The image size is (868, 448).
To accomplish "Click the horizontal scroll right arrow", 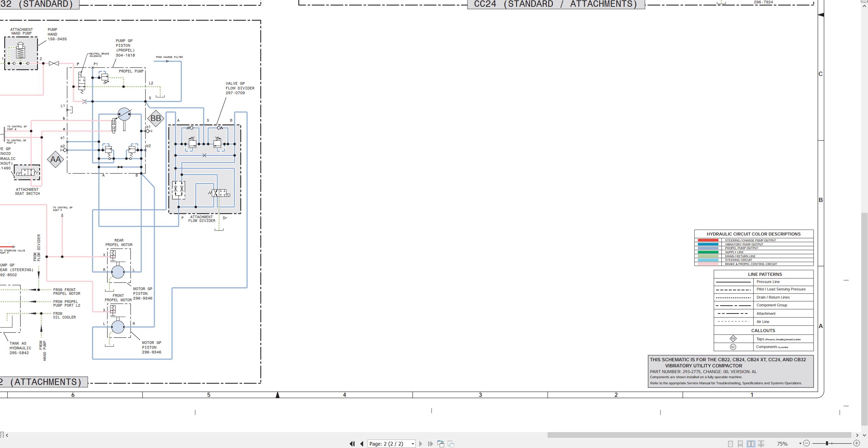I will [857, 435].
